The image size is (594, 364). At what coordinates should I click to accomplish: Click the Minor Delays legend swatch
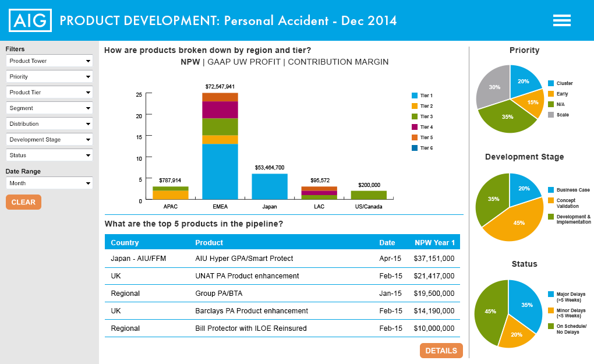tap(551, 310)
